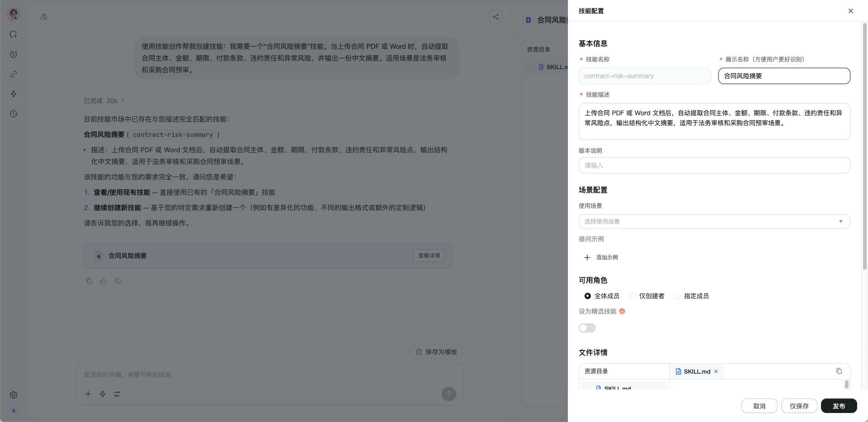Image resolution: width=868 pixels, height=422 pixels.
Task: Click the 取消 button
Action: click(x=759, y=406)
